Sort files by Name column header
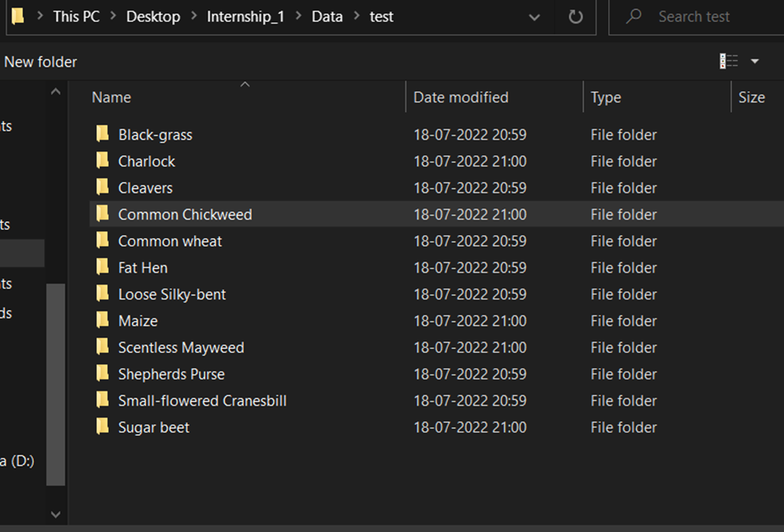Image resolution: width=784 pixels, height=532 pixels. (x=111, y=98)
